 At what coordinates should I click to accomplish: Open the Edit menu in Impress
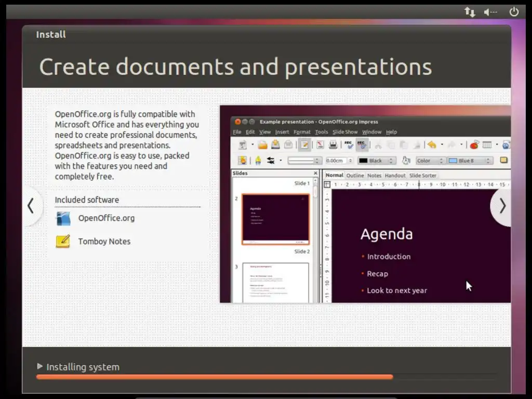pos(250,132)
